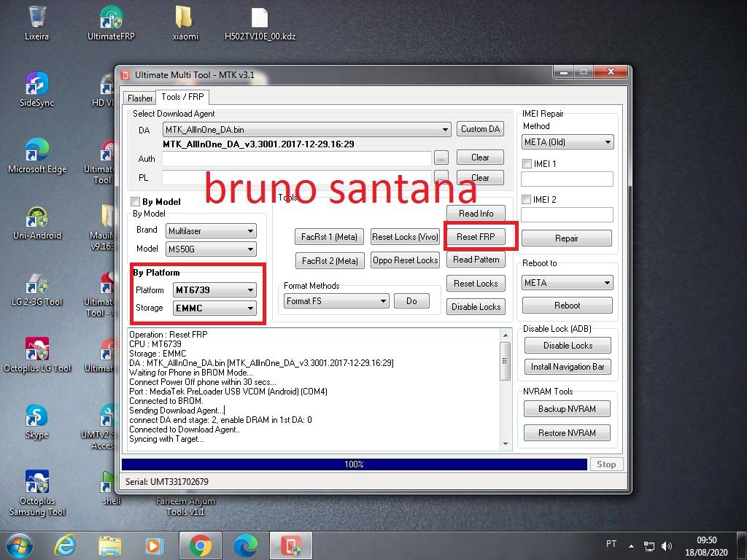Screen dimensions: 747x560
Task: Open Microsoft Edge desktop shortcut
Action: pos(37,156)
